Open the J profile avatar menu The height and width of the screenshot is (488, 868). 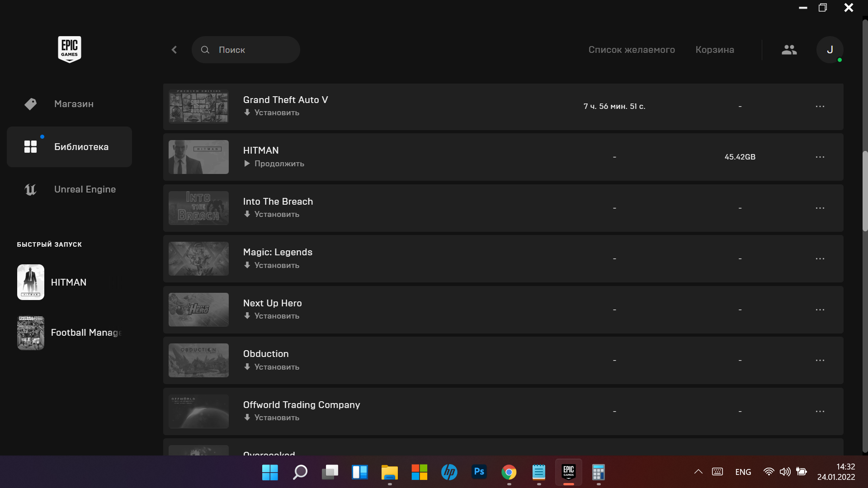tap(830, 50)
